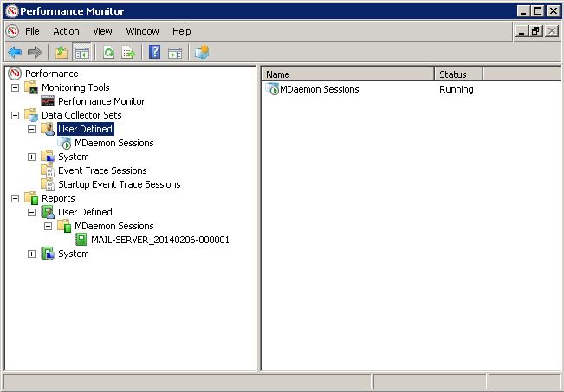Click the Back arrow toolbar icon
The width and height of the screenshot is (564, 392).
[15, 53]
